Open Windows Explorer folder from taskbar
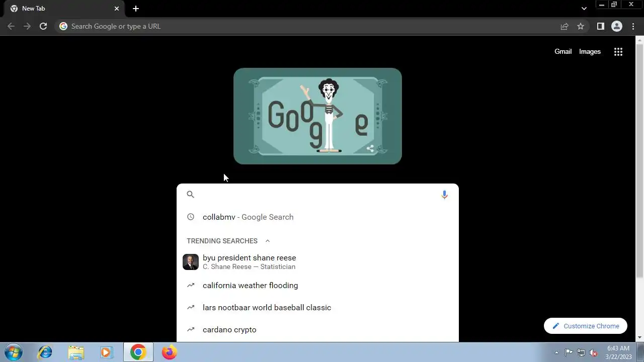 coord(76,352)
